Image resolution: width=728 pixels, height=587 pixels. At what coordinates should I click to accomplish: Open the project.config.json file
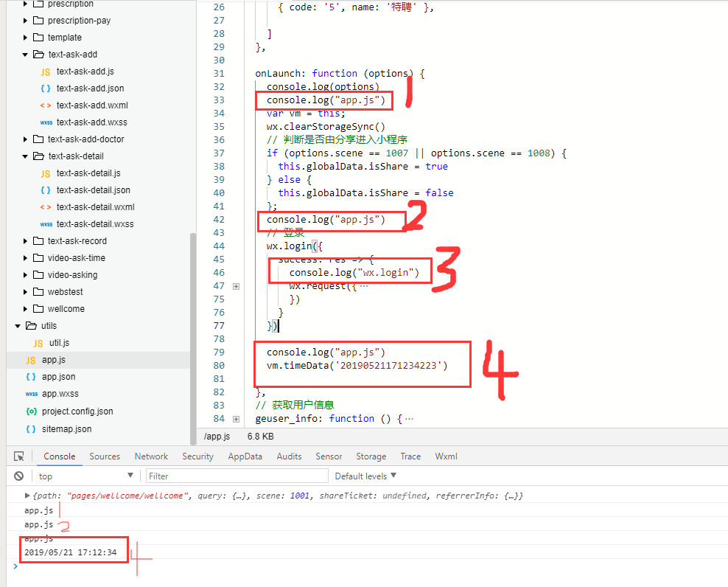77,411
